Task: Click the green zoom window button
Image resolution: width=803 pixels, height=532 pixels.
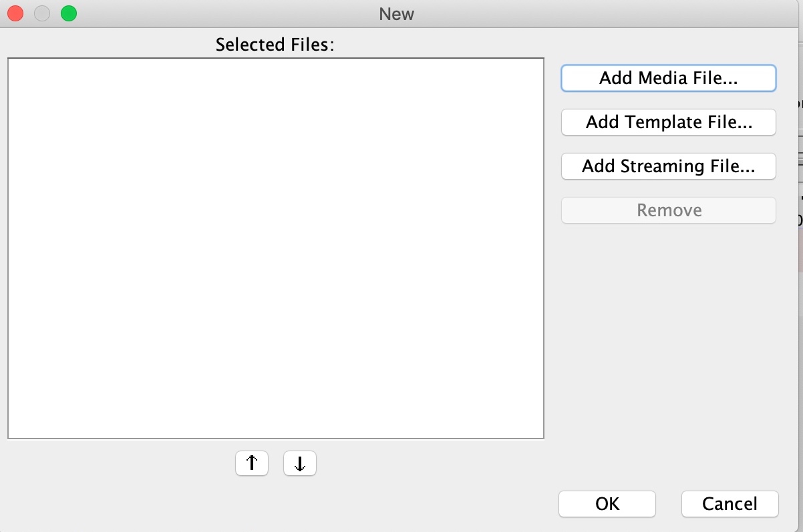Action: pos(69,13)
